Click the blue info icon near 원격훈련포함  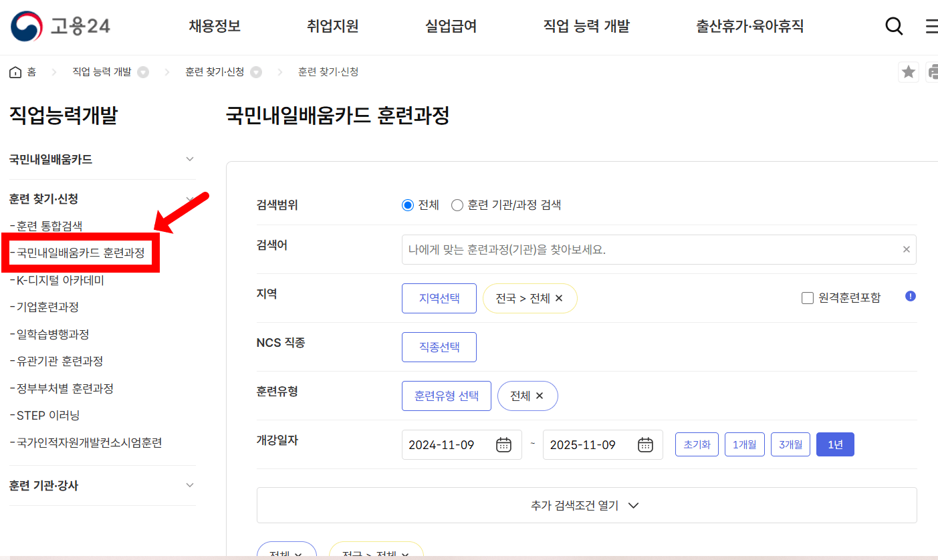(910, 296)
